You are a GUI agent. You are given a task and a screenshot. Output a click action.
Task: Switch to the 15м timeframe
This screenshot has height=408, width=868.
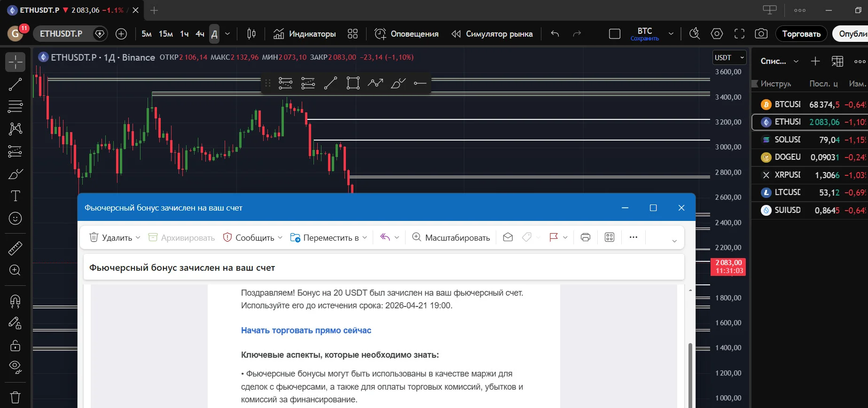(165, 34)
